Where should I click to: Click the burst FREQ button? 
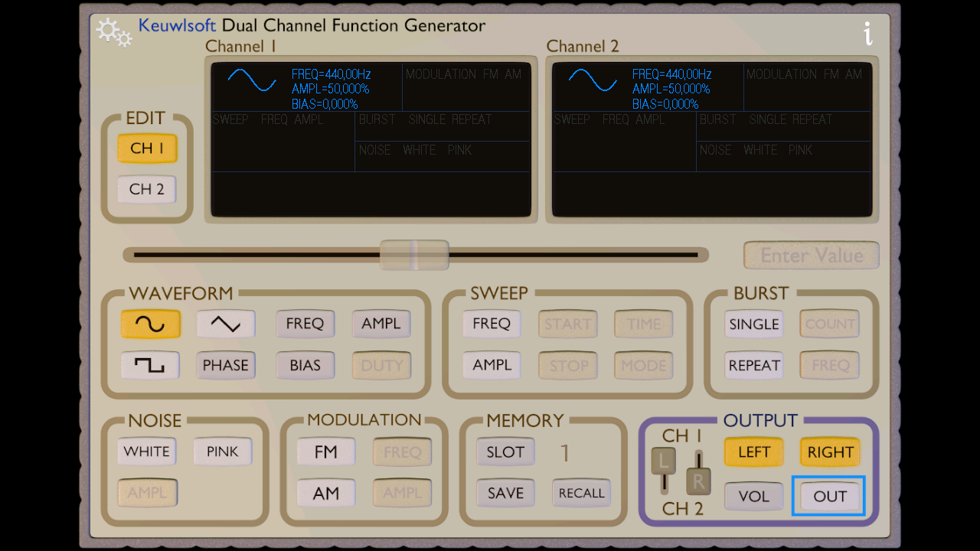[x=830, y=365]
